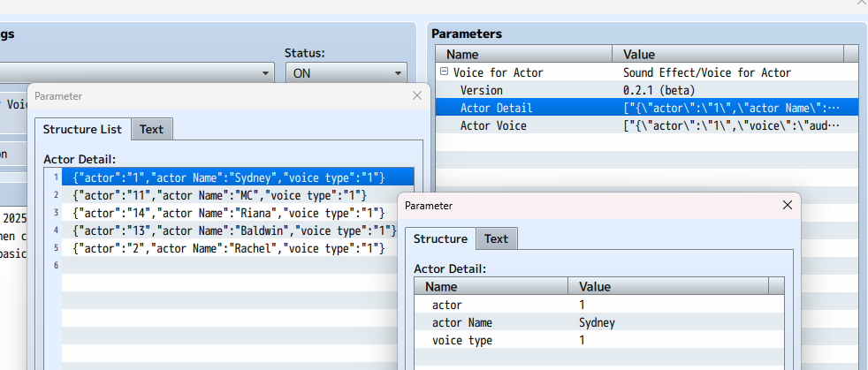Click the Name column header in Parameters
Screen dimensions: 868x370
[x=523, y=54]
